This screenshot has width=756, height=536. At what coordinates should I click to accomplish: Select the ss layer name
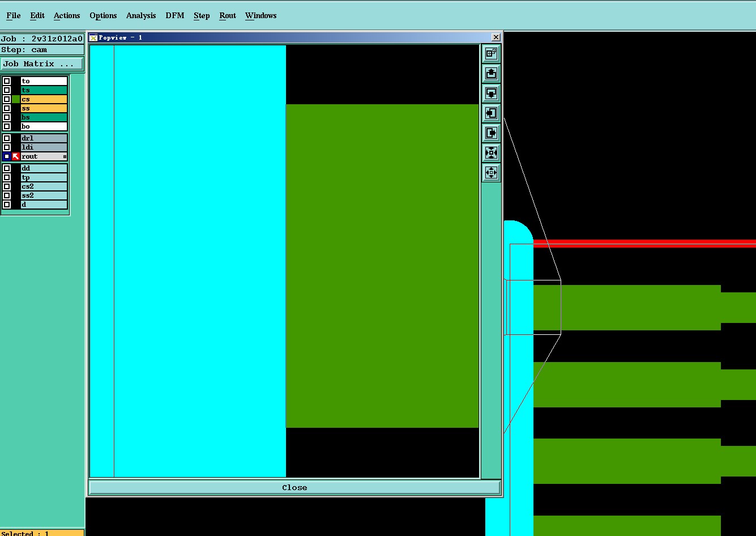(44, 108)
